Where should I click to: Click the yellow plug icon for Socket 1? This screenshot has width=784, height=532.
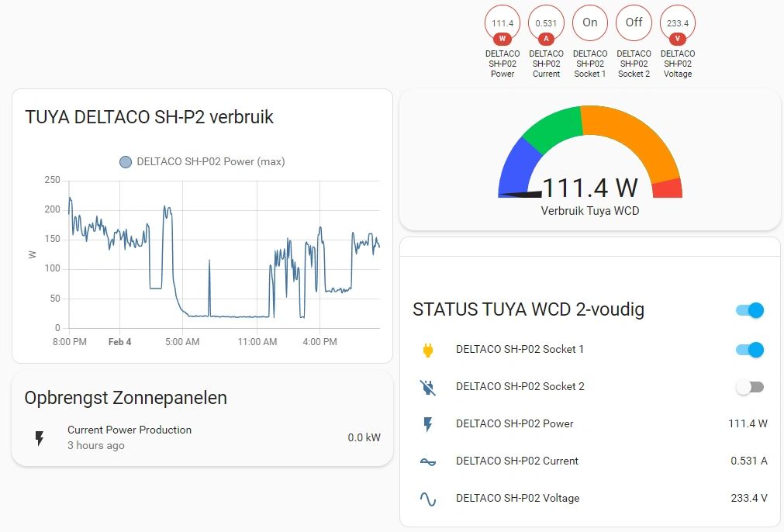pyautogui.click(x=427, y=350)
